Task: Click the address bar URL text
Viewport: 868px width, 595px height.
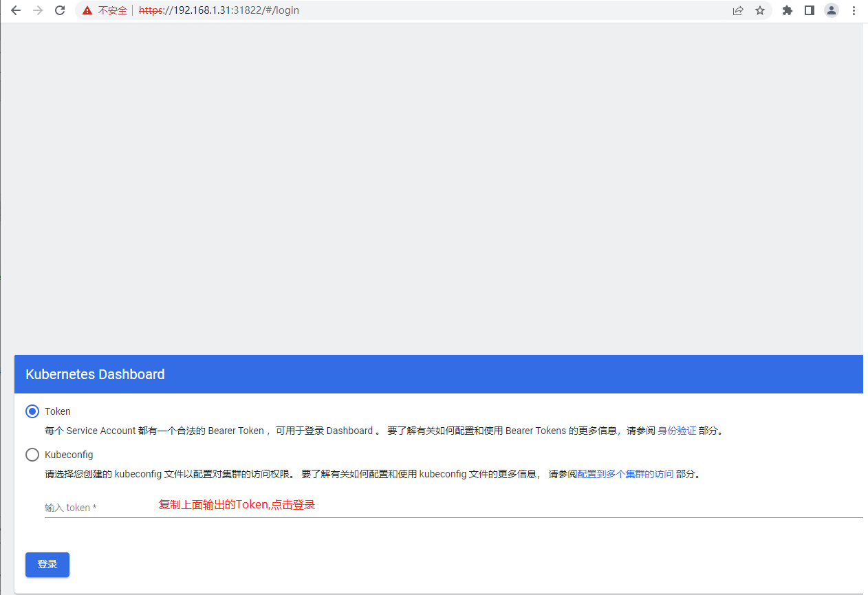Action: tap(219, 10)
